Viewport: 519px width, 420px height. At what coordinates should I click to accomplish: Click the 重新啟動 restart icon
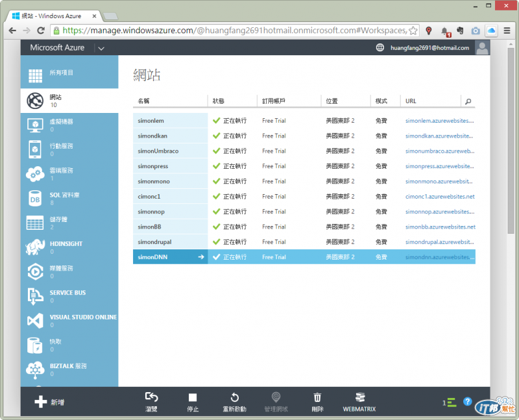pyautogui.click(x=234, y=397)
